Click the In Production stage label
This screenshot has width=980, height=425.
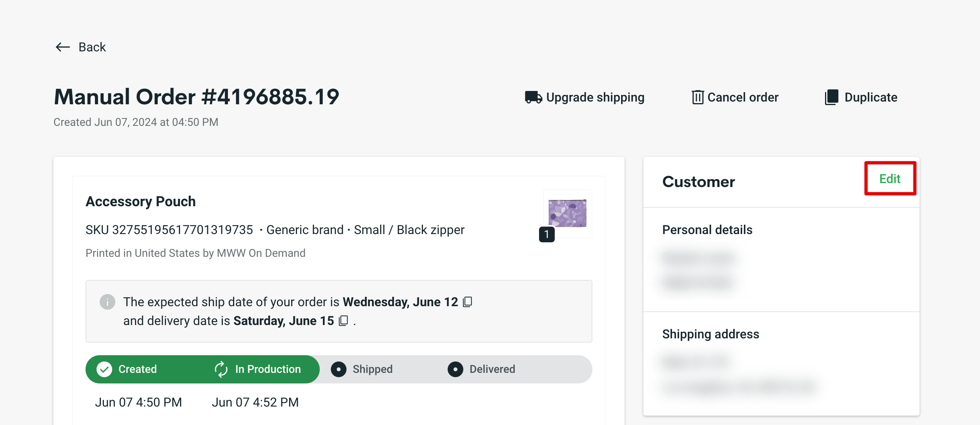(267, 369)
